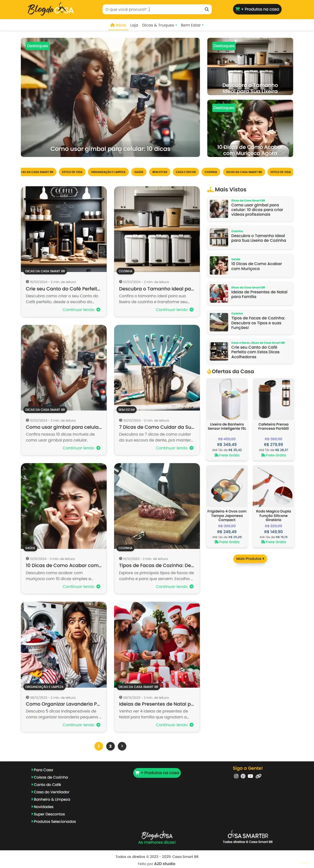Open Lixeira de Banheiro product thumbnail
Image resolution: width=314 pixels, height=868 pixels.
coord(227,399)
